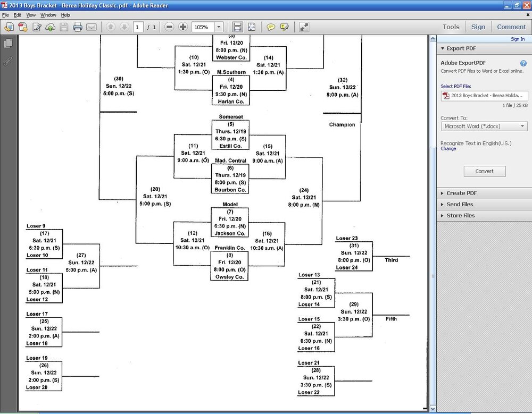The width and height of the screenshot is (532, 414).
Task: Click the scroll up arrow of document scrollbar
Action: (433, 39)
